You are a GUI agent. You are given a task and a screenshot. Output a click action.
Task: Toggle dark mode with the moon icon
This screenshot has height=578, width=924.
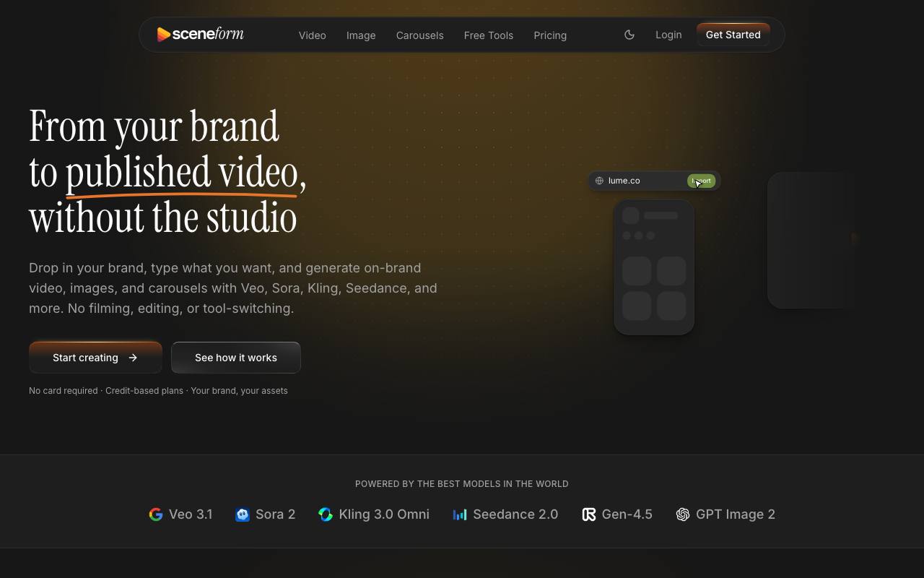coord(629,35)
